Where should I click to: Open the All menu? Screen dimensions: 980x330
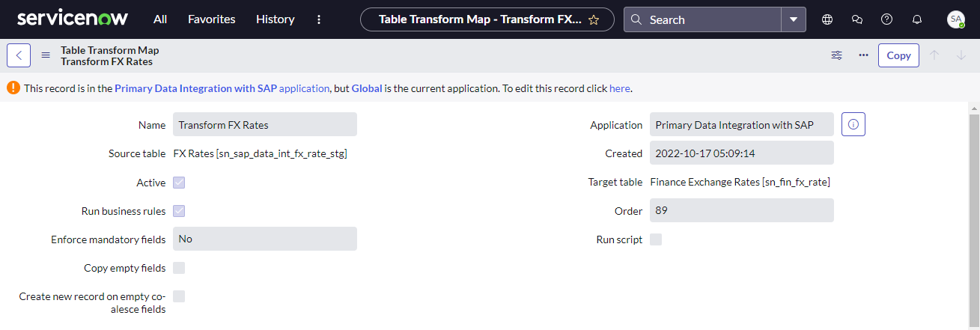160,19
